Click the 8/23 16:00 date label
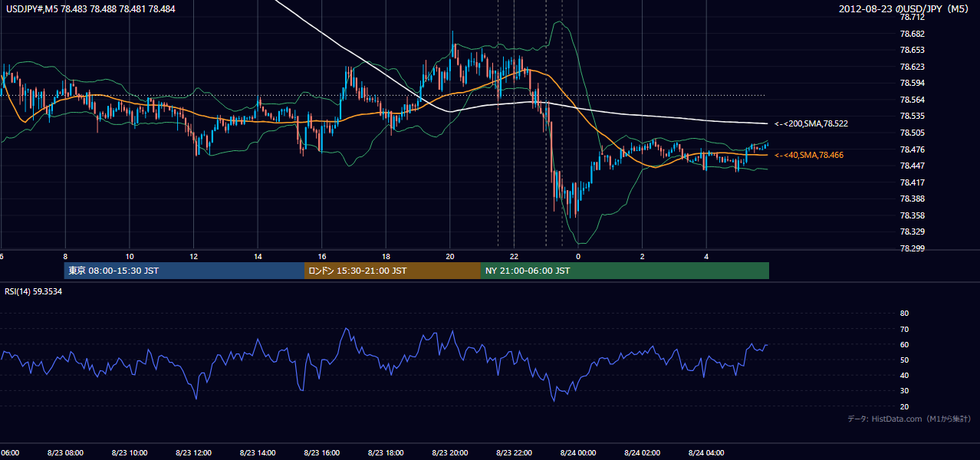This screenshot has width=980, height=460. (321, 452)
